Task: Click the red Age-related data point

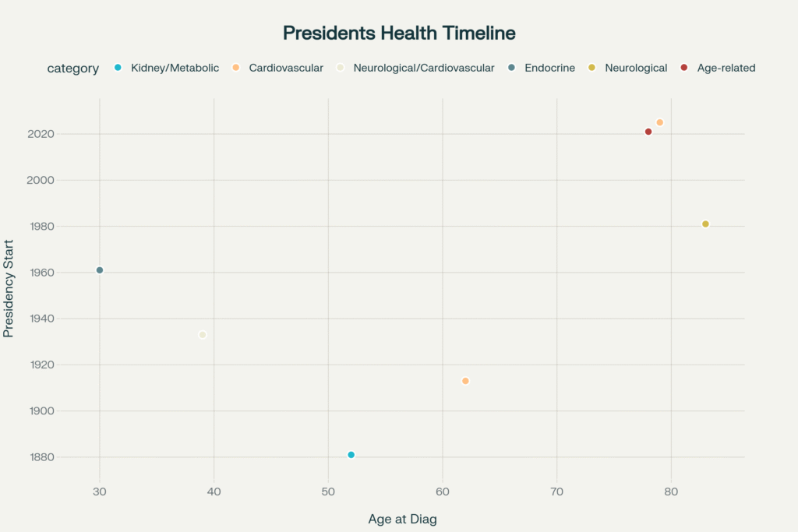Action: pyautogui.click(x=648, y=132)
